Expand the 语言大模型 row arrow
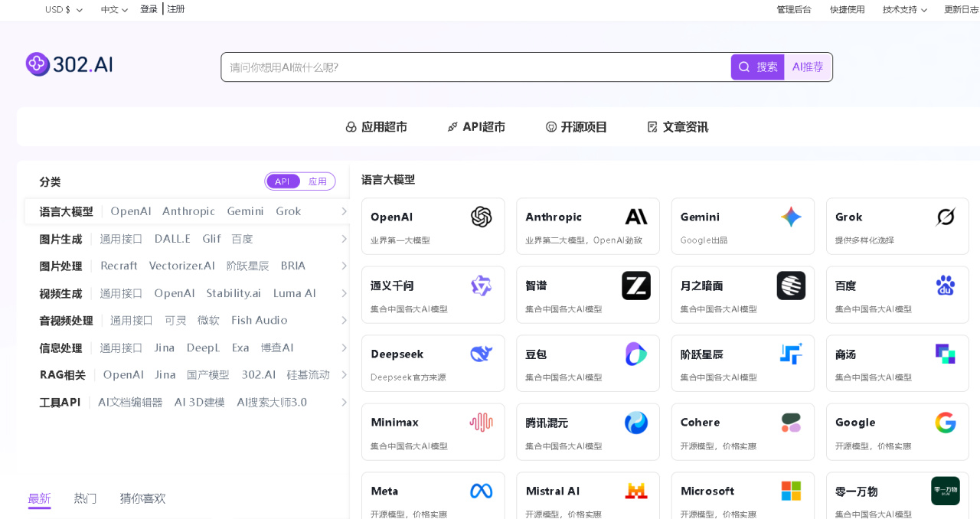Image resolution: width=980 pixels, height=519 pixels. click(x=344, y=211)
